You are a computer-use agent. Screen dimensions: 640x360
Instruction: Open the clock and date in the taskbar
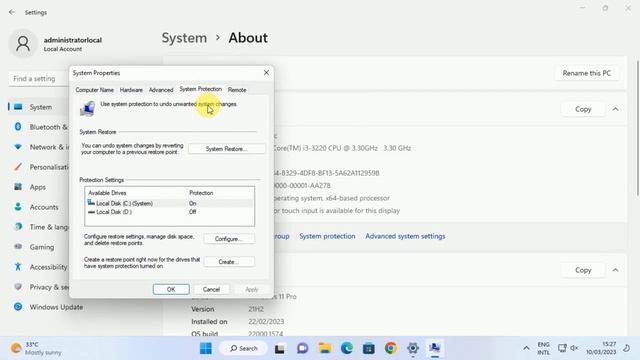(601, 348)
